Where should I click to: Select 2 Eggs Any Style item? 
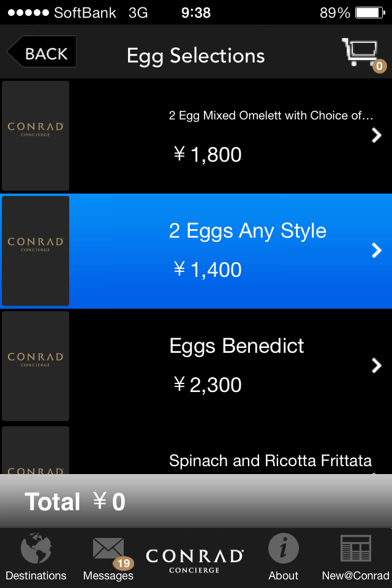247,232
